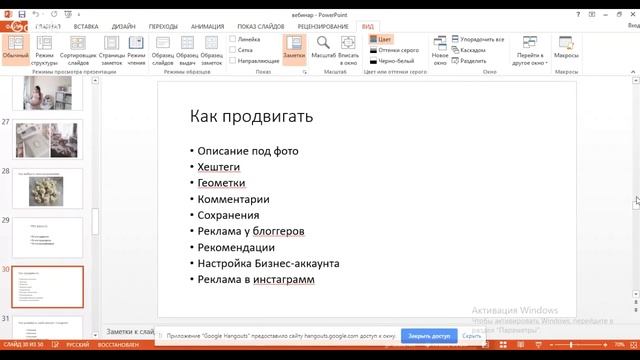Open the АНИМАЦИЯ tab
Image resolution: width=640 pixels, height=360 pixels.
click(207, 27)
